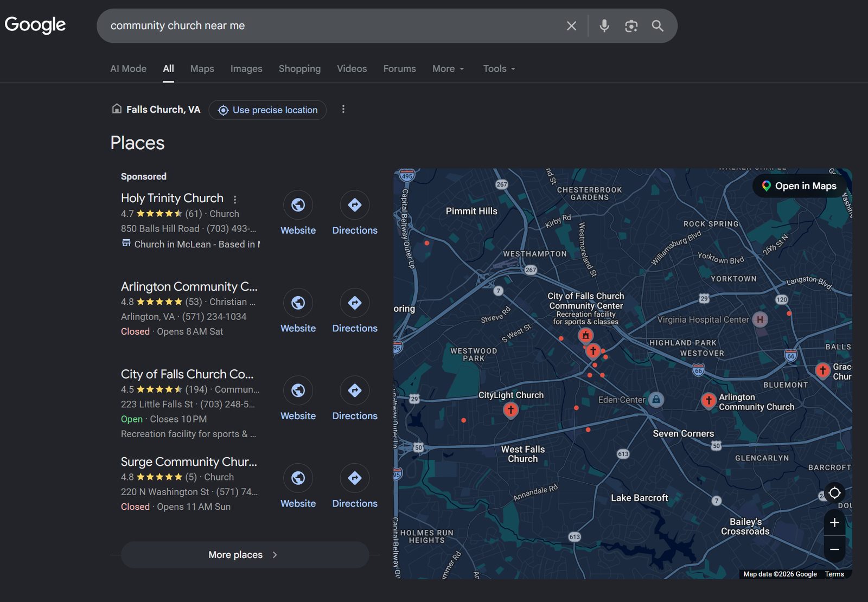Click Bailey's Crossroads map label

745,527
